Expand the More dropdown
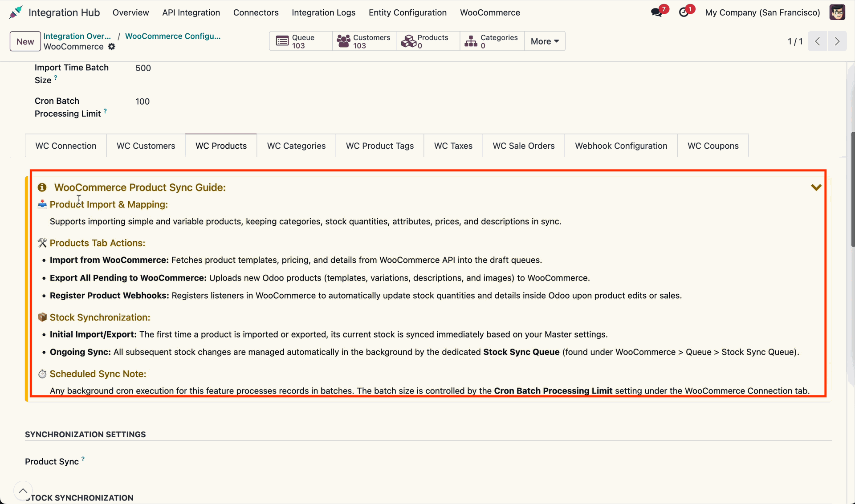This screenshot has width=855, height=504. click(545, 41)
